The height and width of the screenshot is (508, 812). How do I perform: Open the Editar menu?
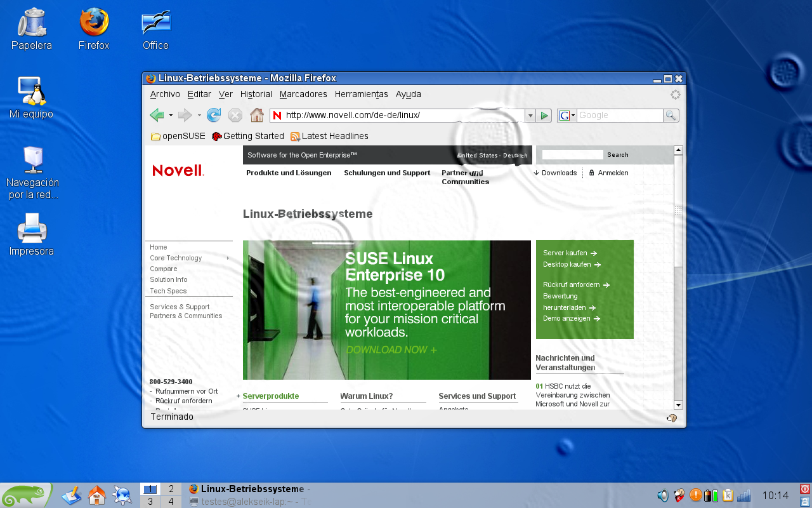point(199,94)
